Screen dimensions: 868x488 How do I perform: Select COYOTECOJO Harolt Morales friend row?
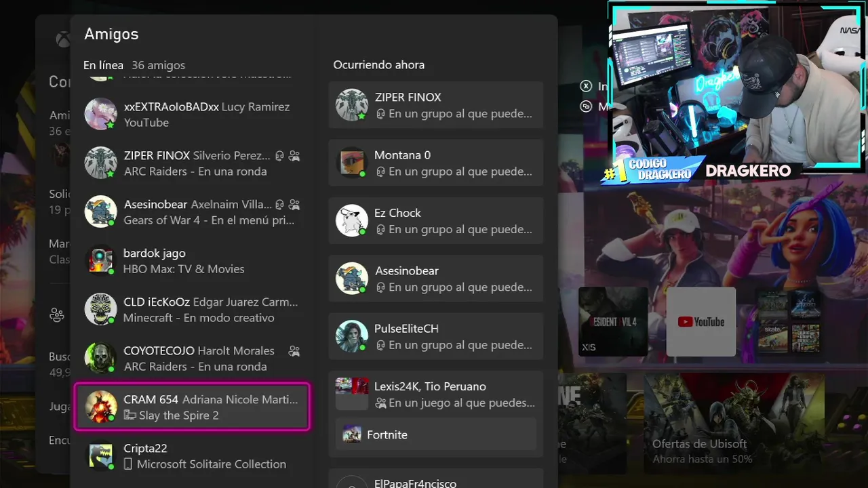pyautogui.click(x=191, y=358)
